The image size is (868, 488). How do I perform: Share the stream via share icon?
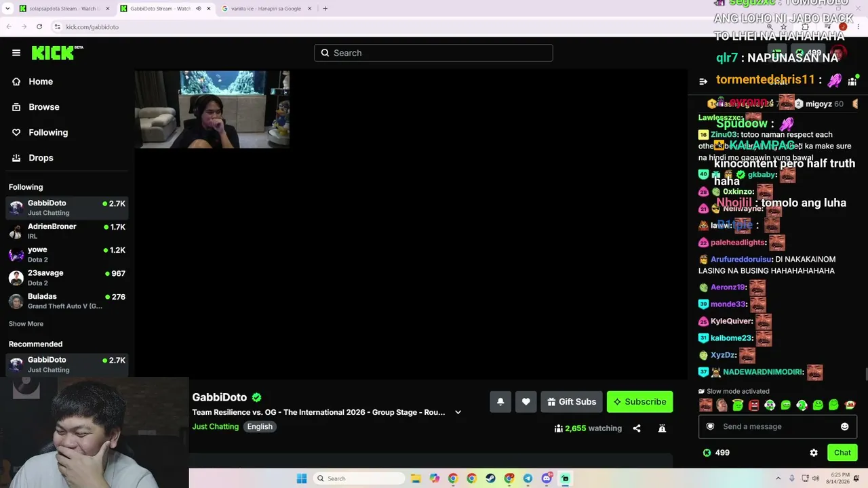pos(637,428)
